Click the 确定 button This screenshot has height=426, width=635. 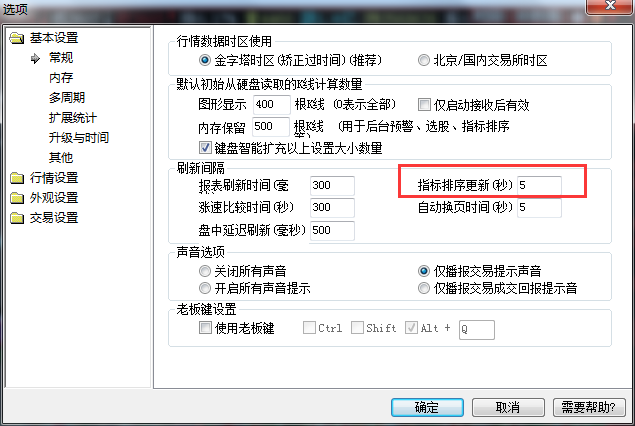427,407
